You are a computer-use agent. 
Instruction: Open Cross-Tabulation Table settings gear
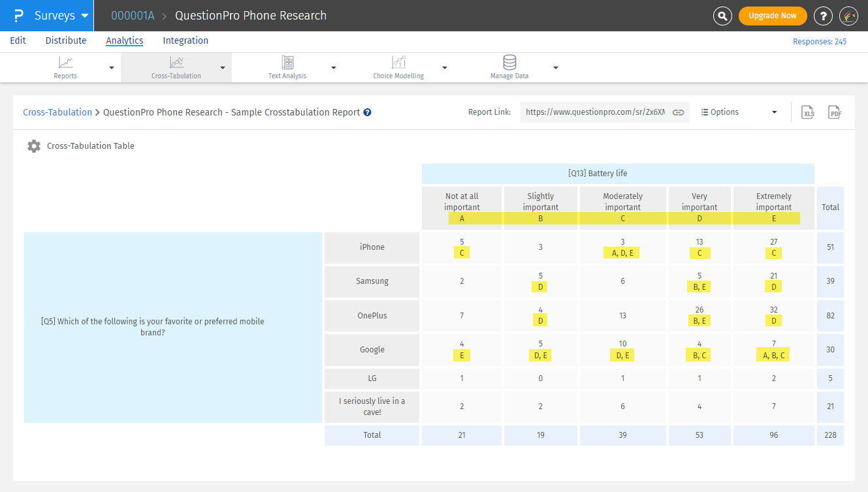[34, 146]
